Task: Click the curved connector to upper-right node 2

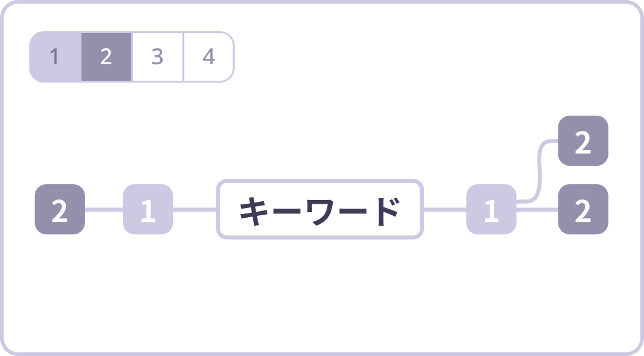Action: 538,171
